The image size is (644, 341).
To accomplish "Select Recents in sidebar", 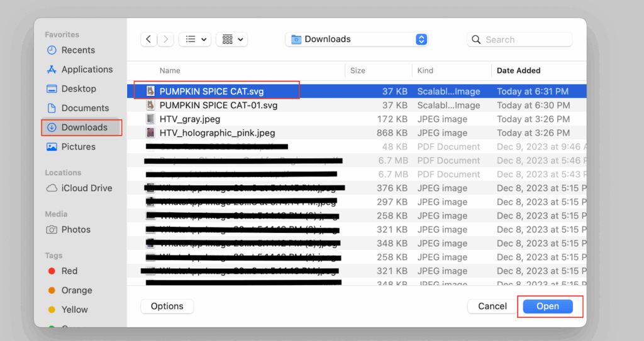I will (x=78, y=50).
